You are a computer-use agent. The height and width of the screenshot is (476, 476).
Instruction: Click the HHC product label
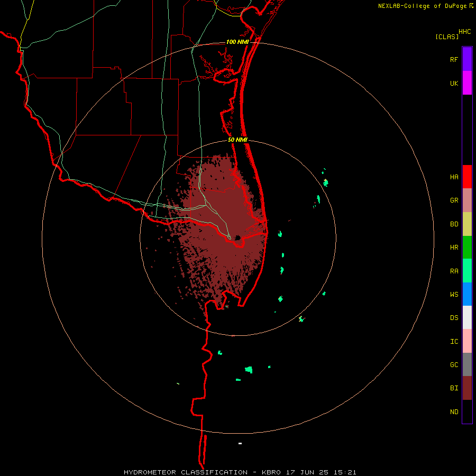pos(465,32)
